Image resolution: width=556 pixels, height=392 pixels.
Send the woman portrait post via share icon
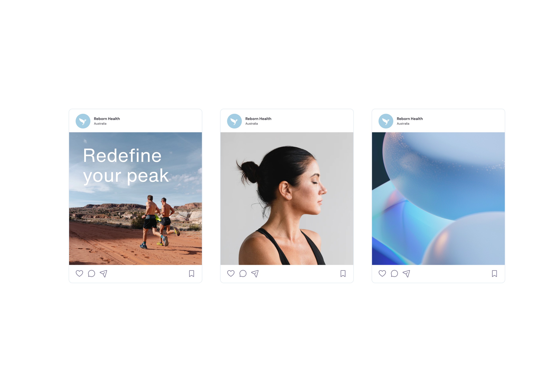255,274
